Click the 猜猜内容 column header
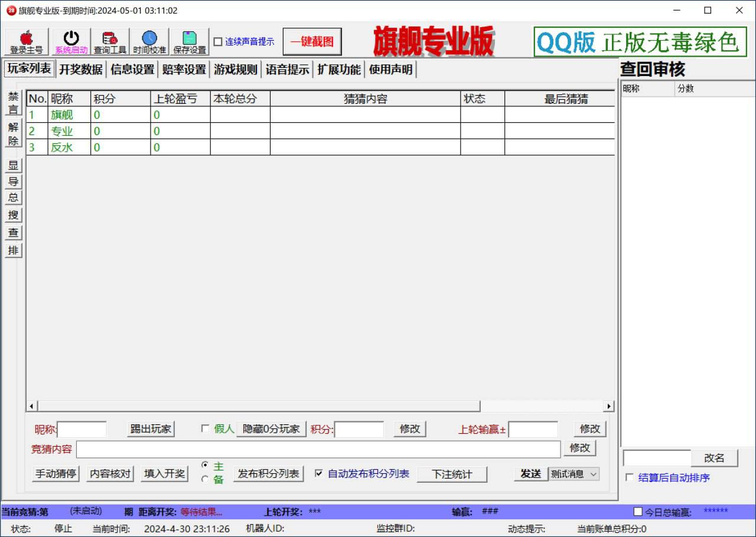This screenshot has height=537, width=756. click(x=365, y=99)
